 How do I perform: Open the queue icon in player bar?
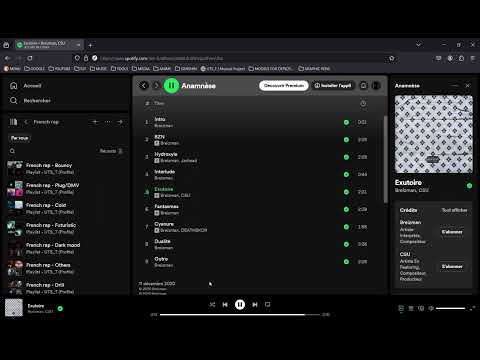411,308
